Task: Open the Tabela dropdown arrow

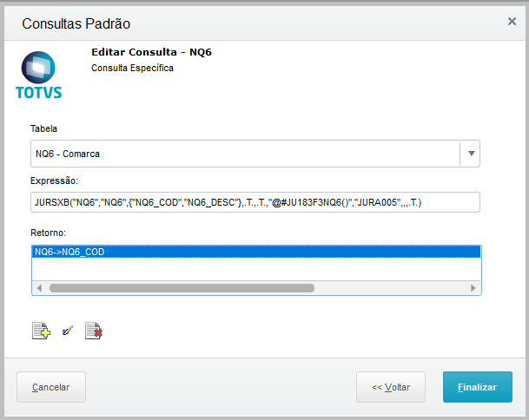Action: click(471, 154)
